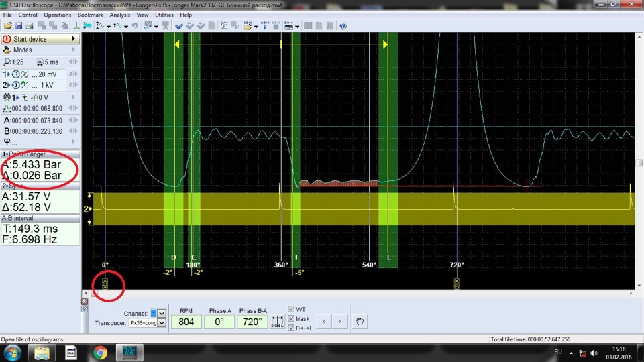Click the undo arrow toolbar icon
644x362 pixels.
(135, 26)
